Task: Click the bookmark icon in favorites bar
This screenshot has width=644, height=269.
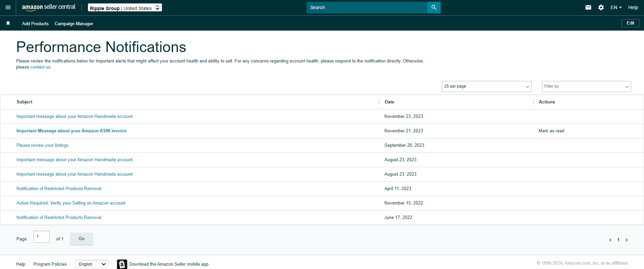Action: [x=8, y=23]
